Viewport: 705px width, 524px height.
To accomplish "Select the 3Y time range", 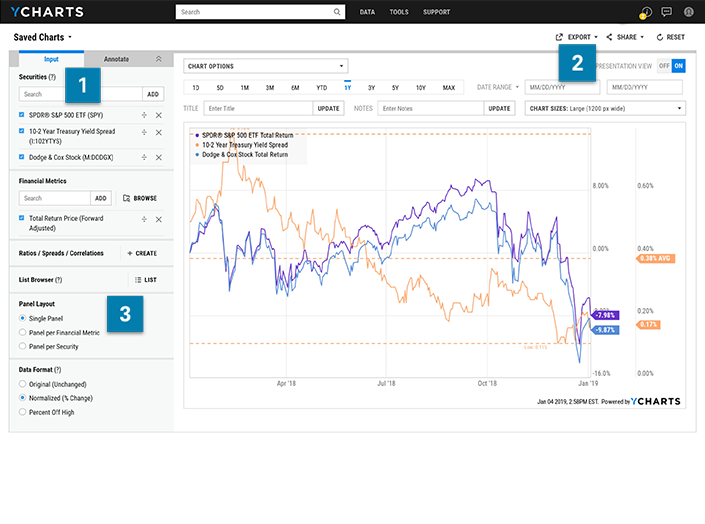I will [371, 88].
